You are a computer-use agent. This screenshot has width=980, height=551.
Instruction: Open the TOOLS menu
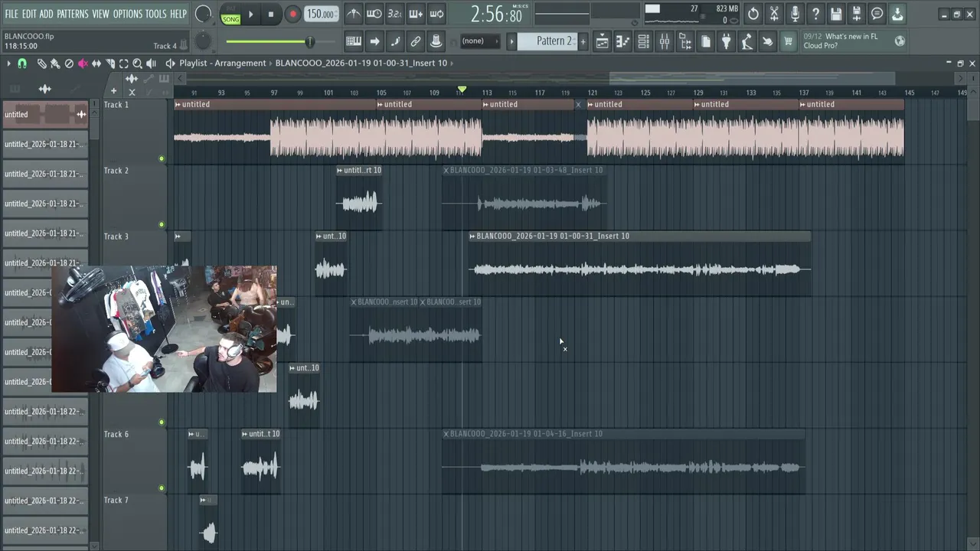(155, 14)
